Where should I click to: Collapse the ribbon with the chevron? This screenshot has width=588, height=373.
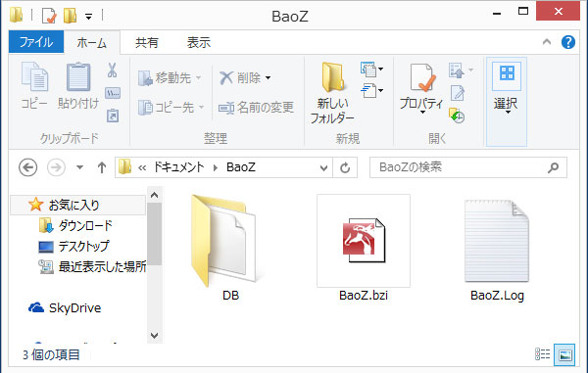[547, 42]
